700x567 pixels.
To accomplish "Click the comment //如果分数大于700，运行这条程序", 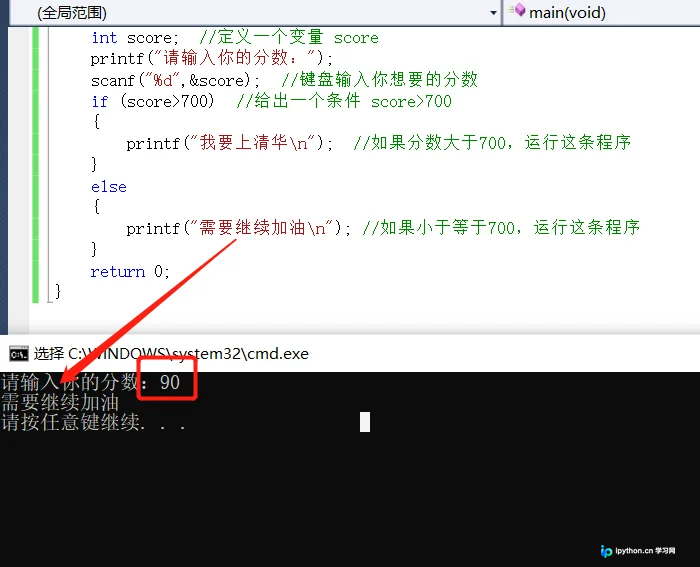I will point(492,142).
